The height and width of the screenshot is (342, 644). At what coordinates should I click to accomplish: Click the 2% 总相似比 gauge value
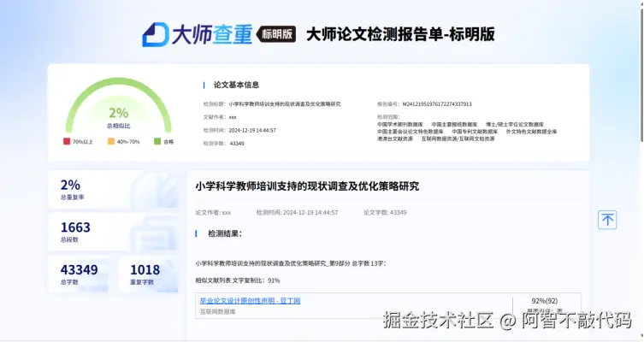(119, 113)
